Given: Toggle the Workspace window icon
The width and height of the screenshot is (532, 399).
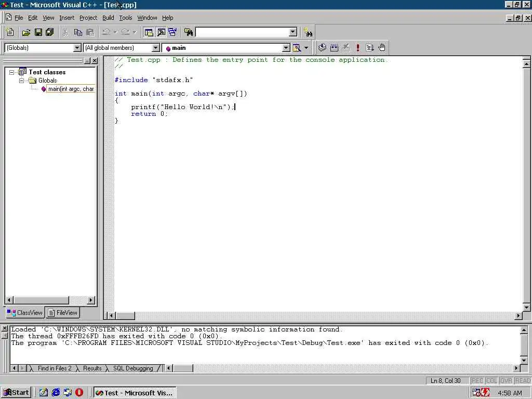Looking at the screenshot, I should [149, 32].
